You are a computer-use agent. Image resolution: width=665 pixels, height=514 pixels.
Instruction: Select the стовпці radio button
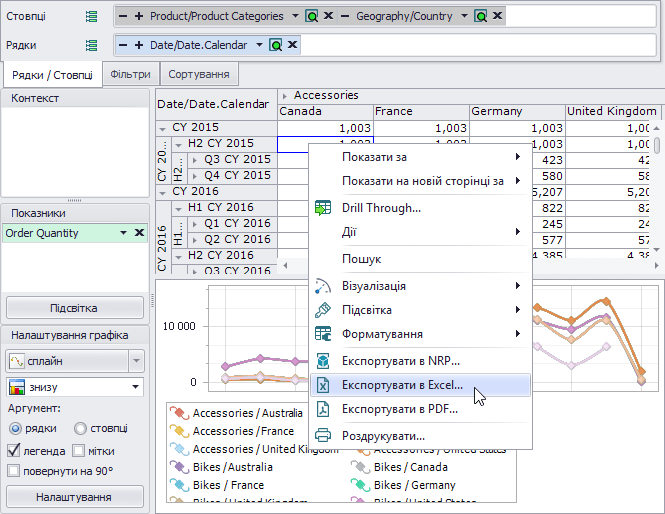pyautogui.click(x=80, y=429)
